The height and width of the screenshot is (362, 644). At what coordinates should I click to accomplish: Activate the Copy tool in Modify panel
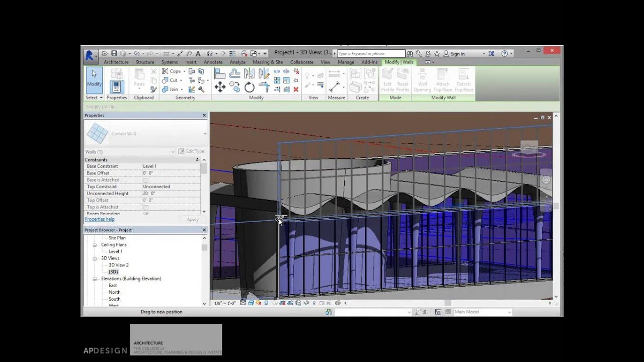(x=234, y=87)
